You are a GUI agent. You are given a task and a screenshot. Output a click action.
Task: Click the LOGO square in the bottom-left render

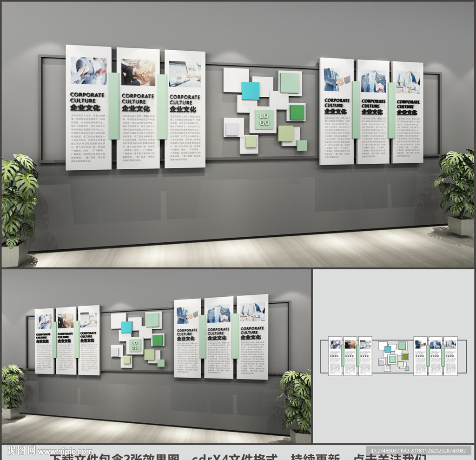134,346
